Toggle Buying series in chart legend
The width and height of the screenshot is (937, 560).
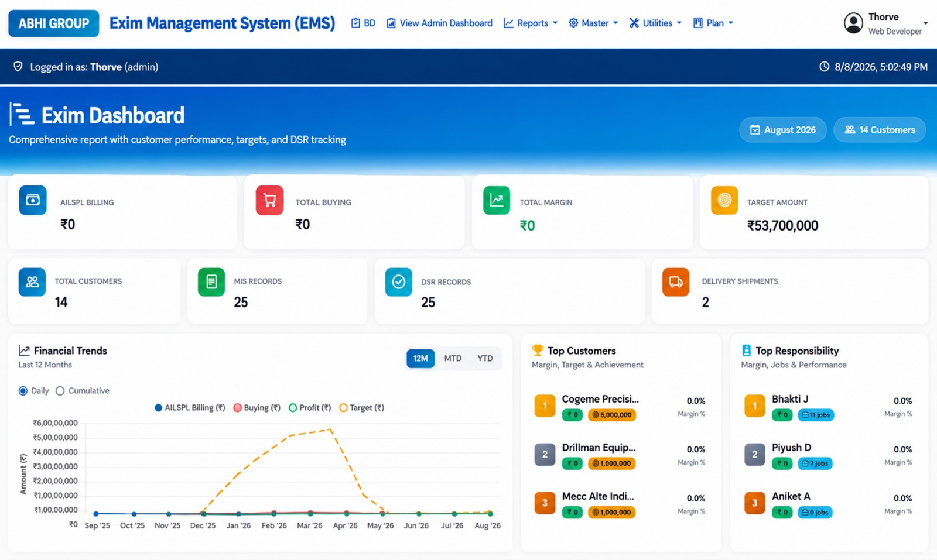(x=257, y=408)
